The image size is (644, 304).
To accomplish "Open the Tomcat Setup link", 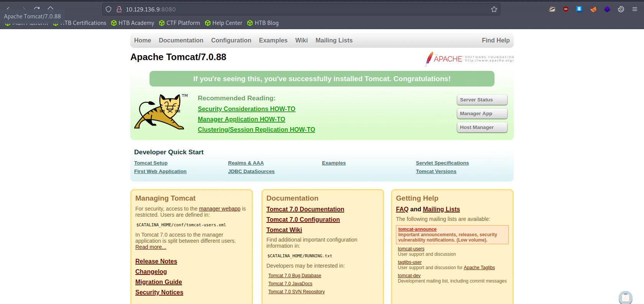I will (x=151, y=163).
